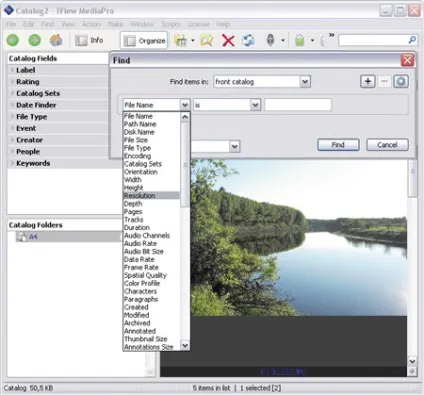Viewport: 424px width, 395px height.
Task: Open the partially hidden dropdown beside Find button
Action: (x=235, y=146)
